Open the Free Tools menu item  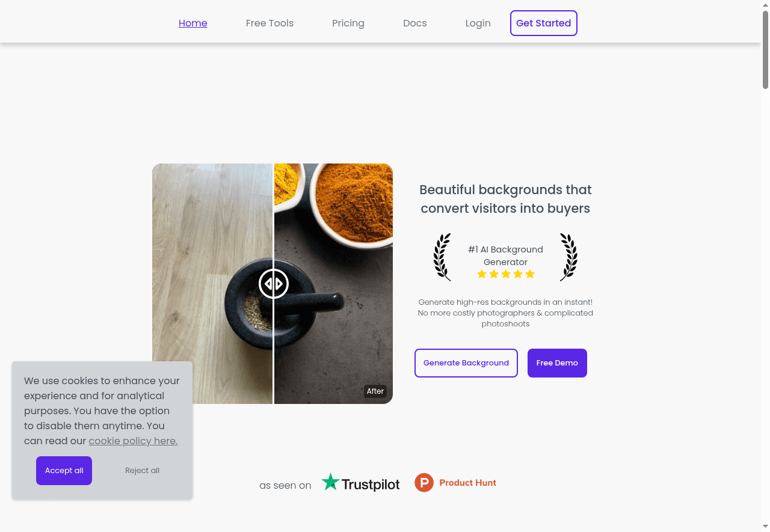coord(269,23)
